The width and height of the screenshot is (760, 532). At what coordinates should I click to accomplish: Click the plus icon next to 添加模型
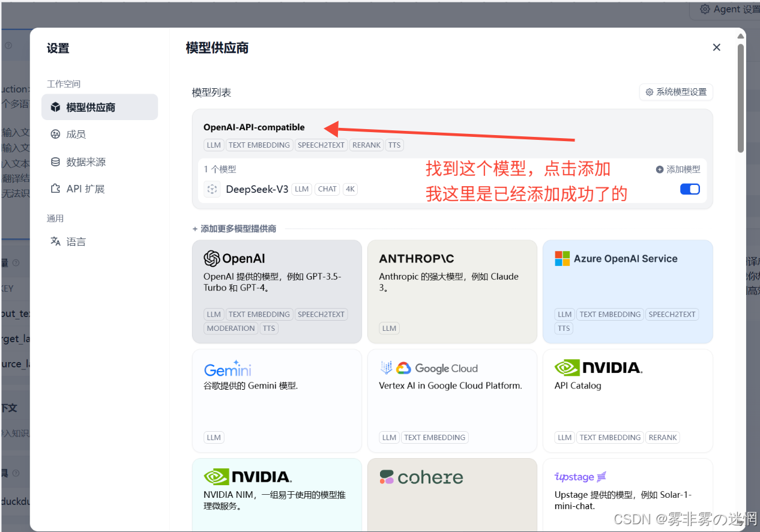(660, 169)
